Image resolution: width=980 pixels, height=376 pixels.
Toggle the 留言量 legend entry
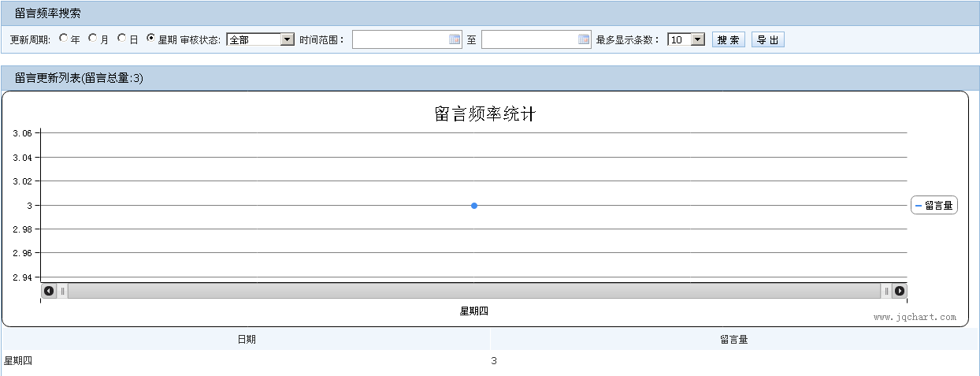pos(934,206)
